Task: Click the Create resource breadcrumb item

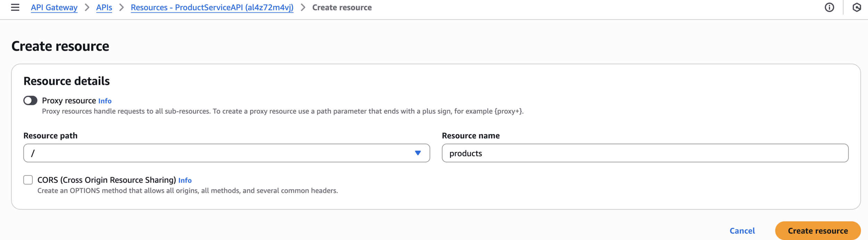Action: [x=342, y=7]
